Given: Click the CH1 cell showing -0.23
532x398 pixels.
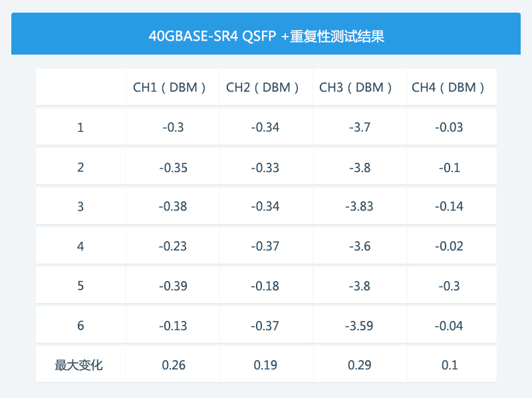Looking at the screenshot, I should 173,247.
